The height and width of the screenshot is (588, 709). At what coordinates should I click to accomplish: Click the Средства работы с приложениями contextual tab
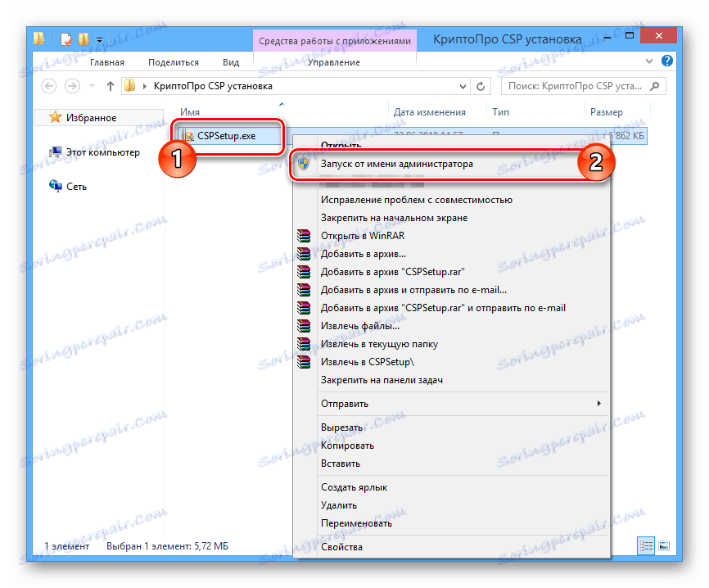(335, 41)
